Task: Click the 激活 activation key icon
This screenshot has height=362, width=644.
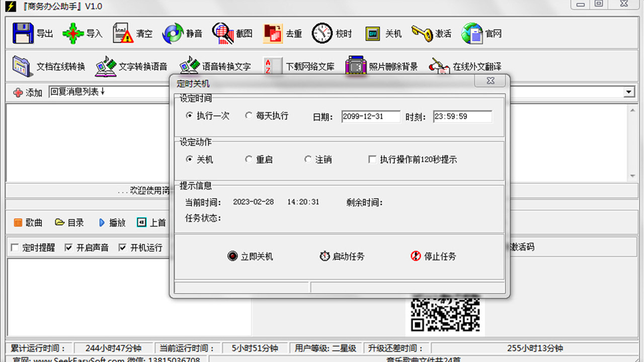Action: point(430,33)
